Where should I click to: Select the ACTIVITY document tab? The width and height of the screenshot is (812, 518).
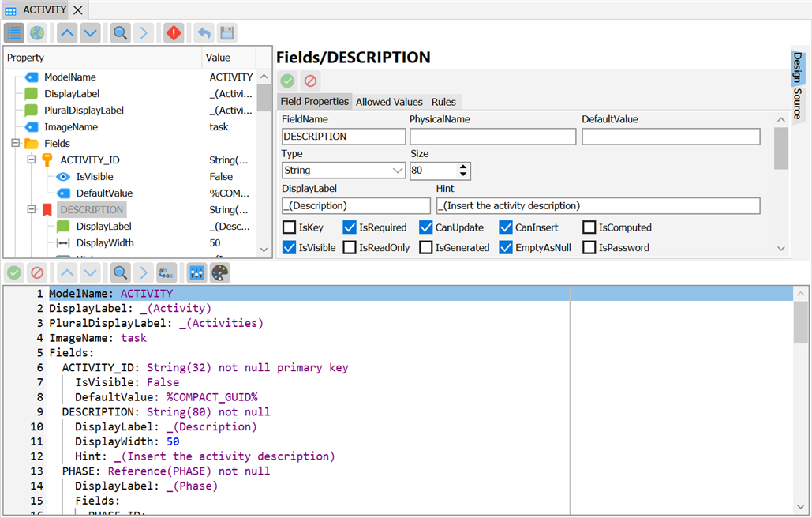click(x=44, y=9)
